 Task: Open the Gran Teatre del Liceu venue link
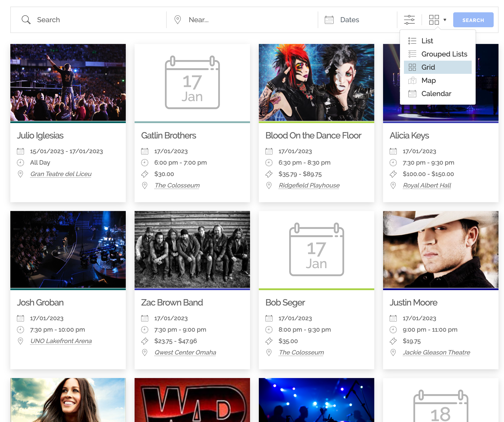pos(61,174)
